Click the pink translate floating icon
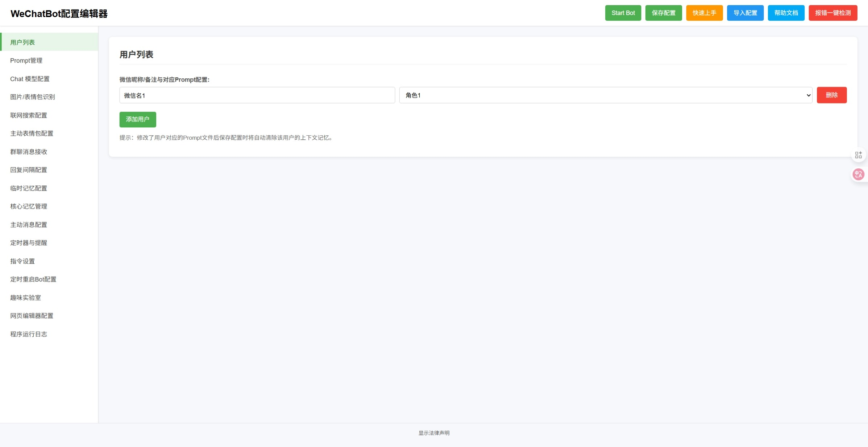Image resolution: width=868 pixels, height=447 pixels. [858, 175]
